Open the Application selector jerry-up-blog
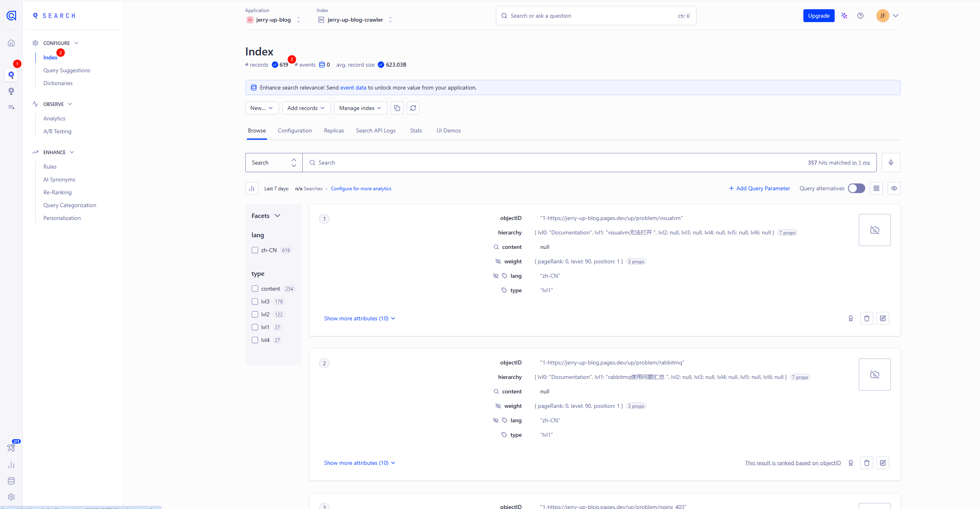Viewport: 980px width, 509px height. tap(273, 20)
